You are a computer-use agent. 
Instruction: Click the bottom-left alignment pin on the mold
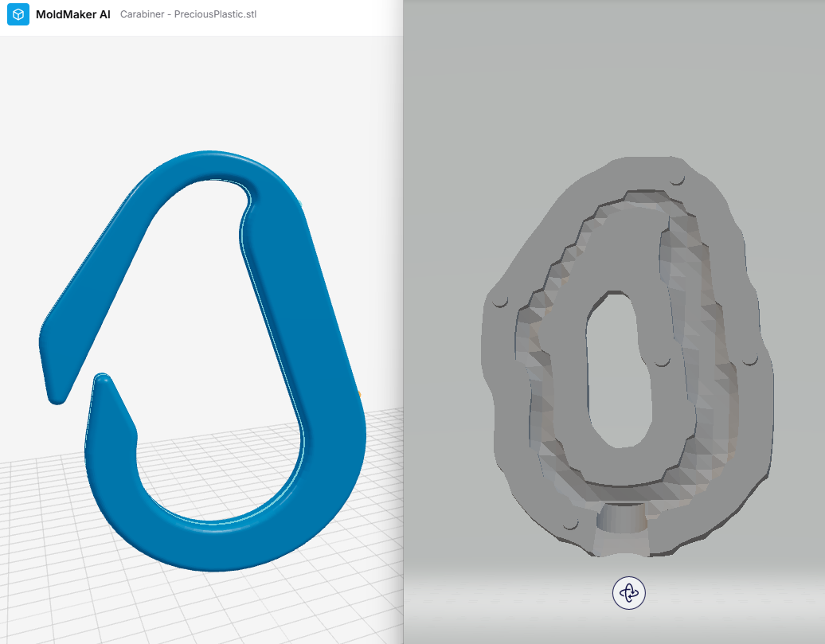coord(569,524)
